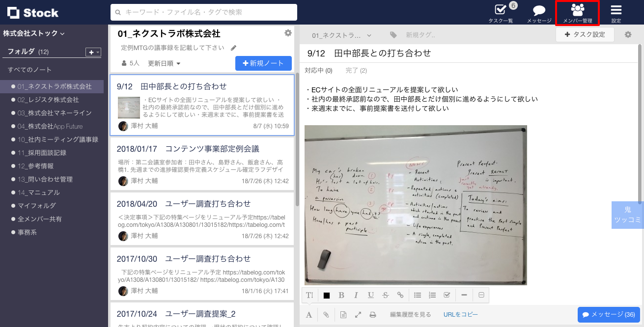
Task: Insert a checkbox with the checklist icon
Action: click(447, 295)
